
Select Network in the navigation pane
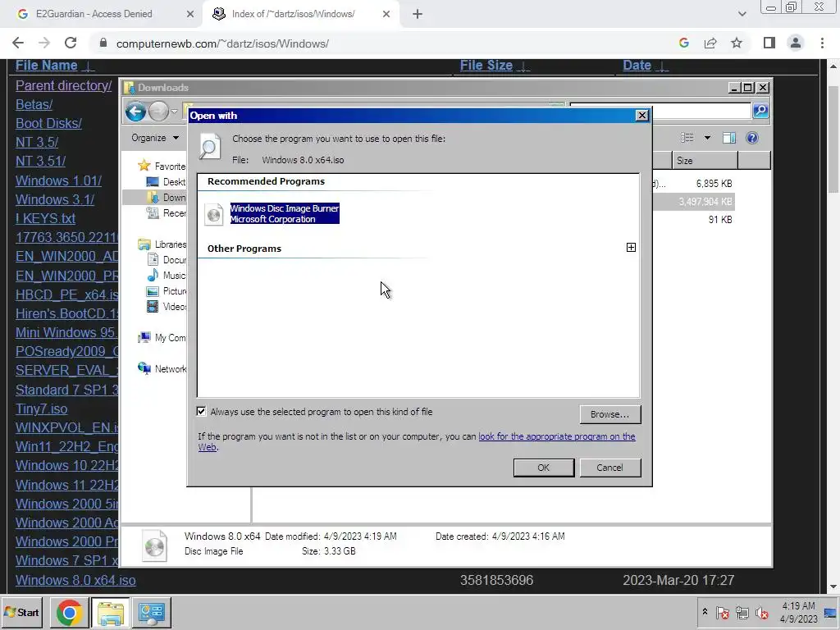(162, 368)
